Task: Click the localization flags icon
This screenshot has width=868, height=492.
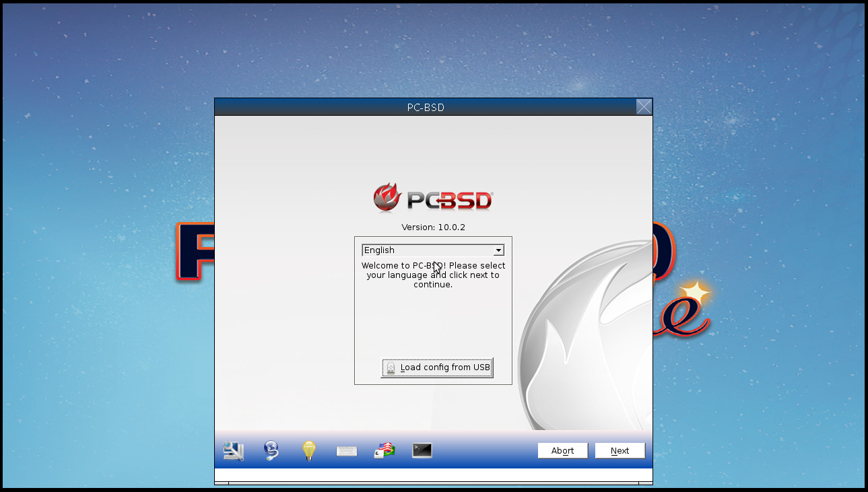Action: tap(384, 450)
